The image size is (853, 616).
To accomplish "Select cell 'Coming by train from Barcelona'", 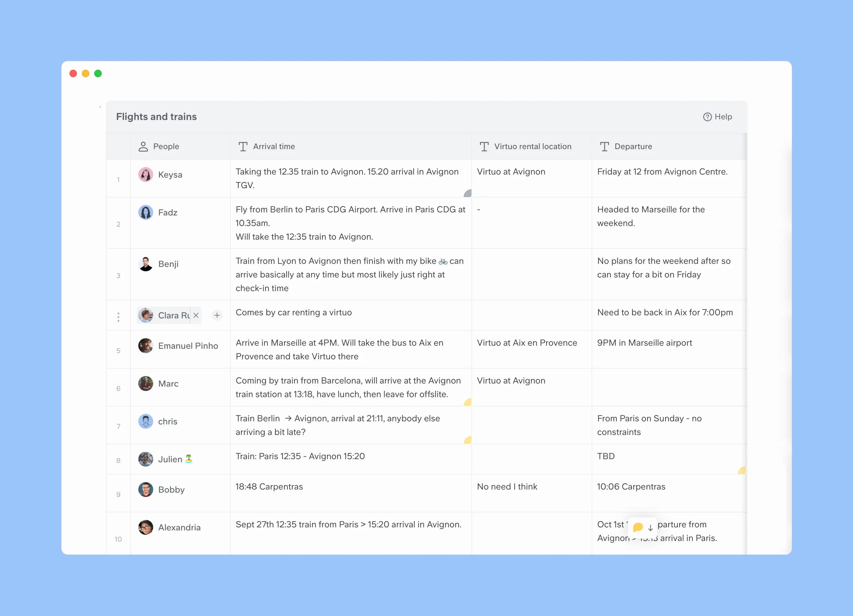I will click(351, 387).
